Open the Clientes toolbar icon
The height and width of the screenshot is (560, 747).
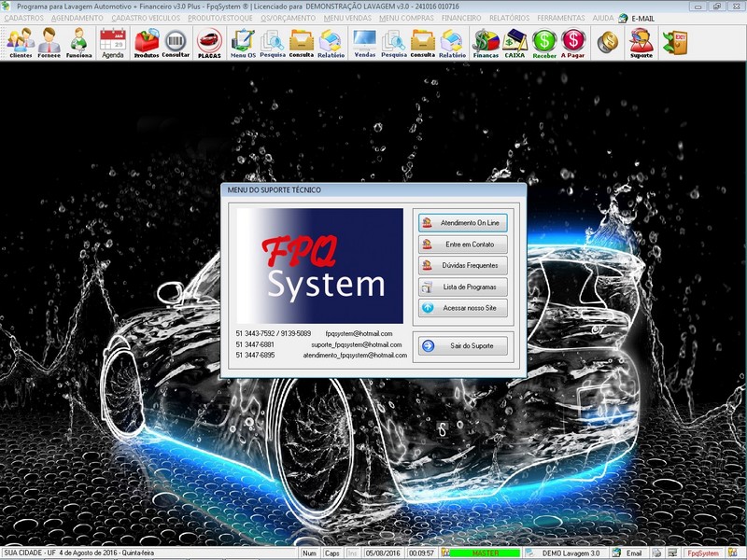click(x=21, y=43)
